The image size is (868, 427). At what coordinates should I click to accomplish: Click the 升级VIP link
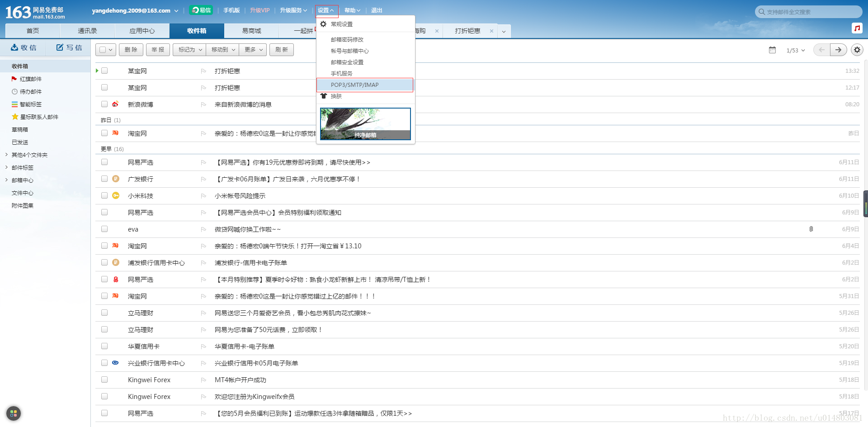[260, 10]
